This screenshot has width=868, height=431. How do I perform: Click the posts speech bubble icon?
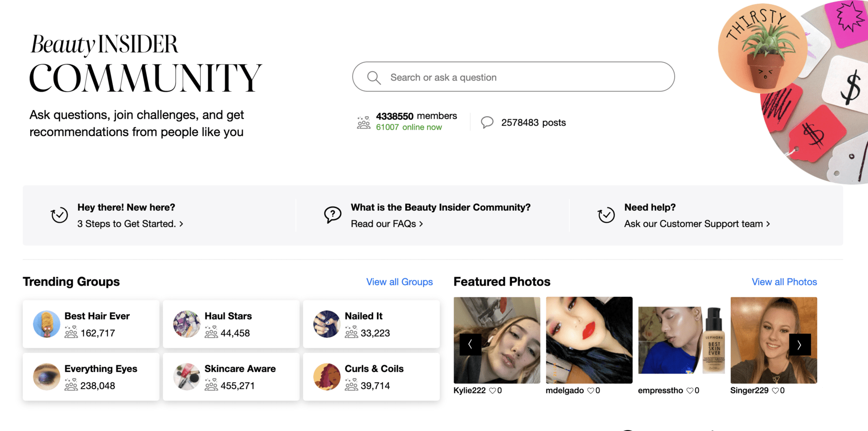[x=487, y=122]
